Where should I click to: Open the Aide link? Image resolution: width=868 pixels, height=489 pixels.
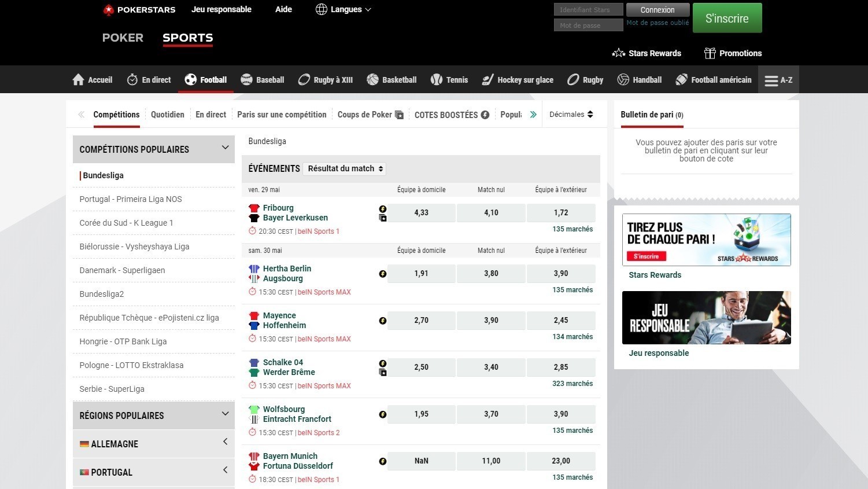283,9
